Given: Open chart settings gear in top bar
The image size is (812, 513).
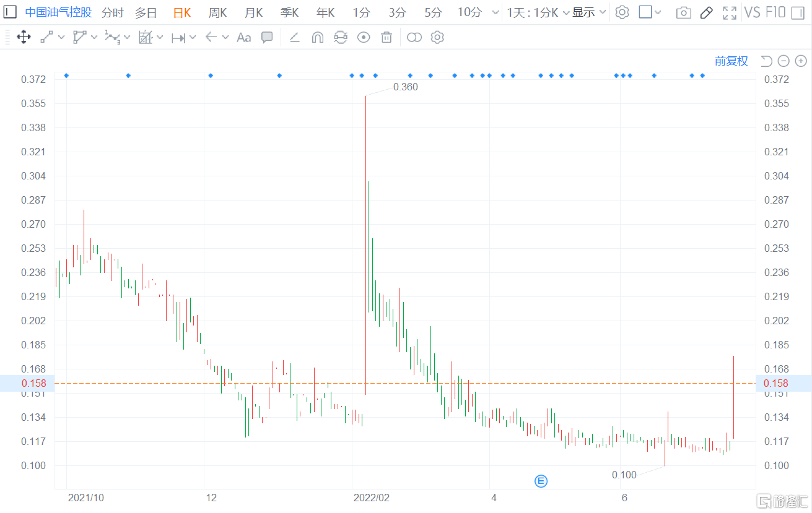Looking at the screenshot, I should click(x=622, y=12).
